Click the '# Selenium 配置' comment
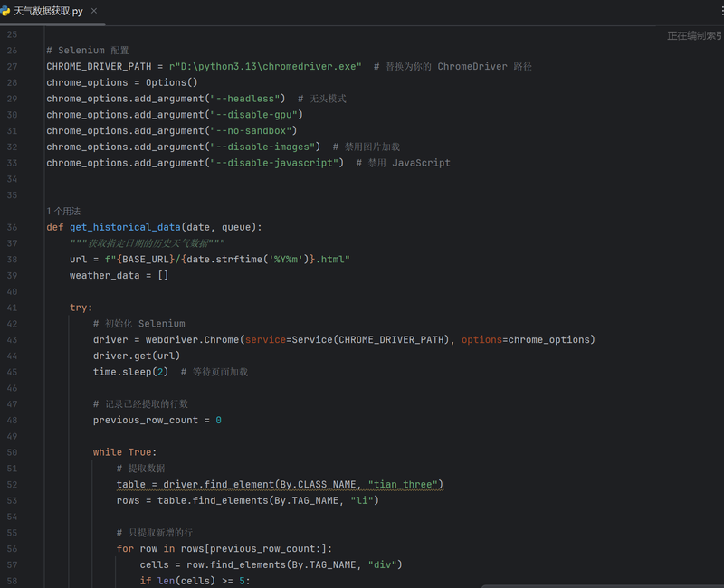 [88, 51]
